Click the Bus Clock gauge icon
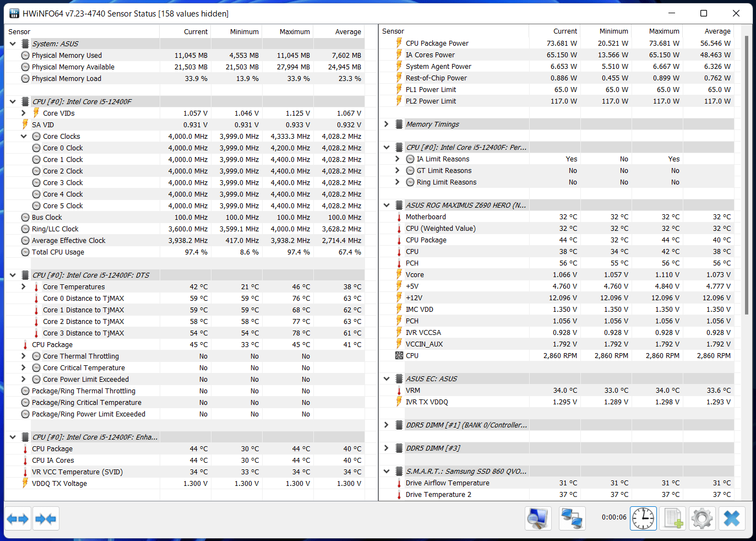Viewport: 756px width, 541px height. [x=25, y=218]
